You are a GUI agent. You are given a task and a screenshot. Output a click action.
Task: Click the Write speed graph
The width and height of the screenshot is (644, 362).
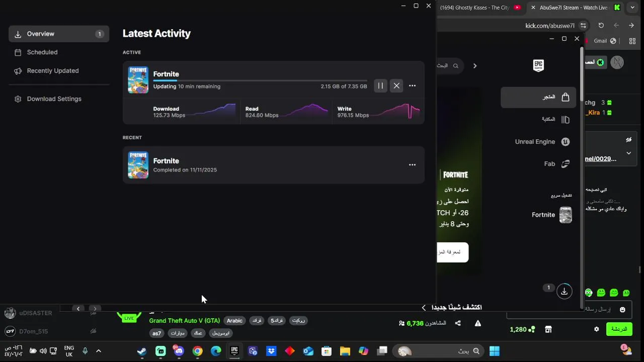tap(395, 111)
